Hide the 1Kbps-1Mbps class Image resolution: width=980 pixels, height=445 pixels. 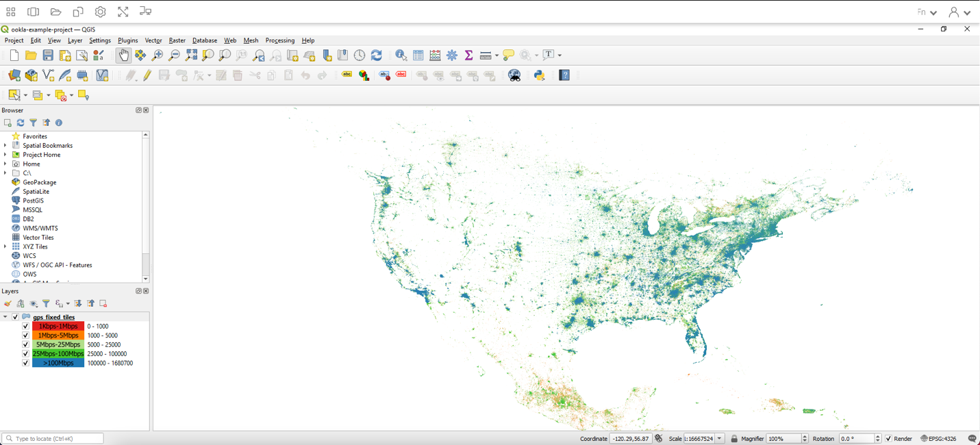[25, 327]
